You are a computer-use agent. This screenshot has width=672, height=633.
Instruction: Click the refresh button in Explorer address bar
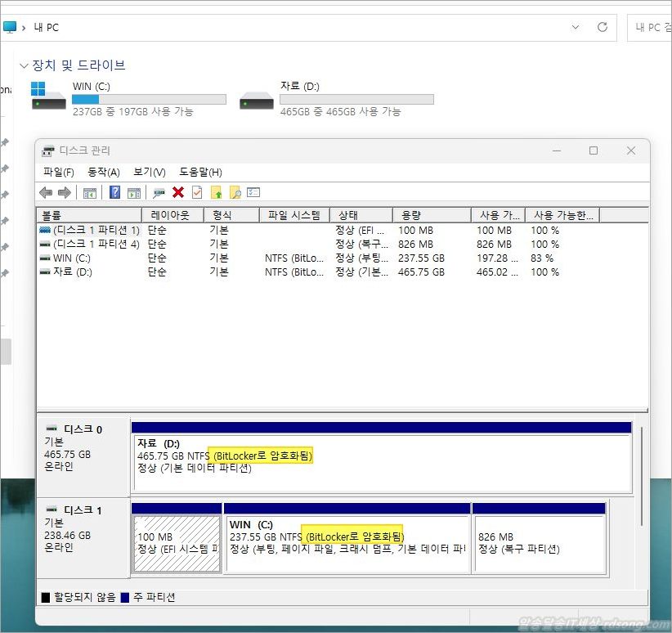(603, 27)
